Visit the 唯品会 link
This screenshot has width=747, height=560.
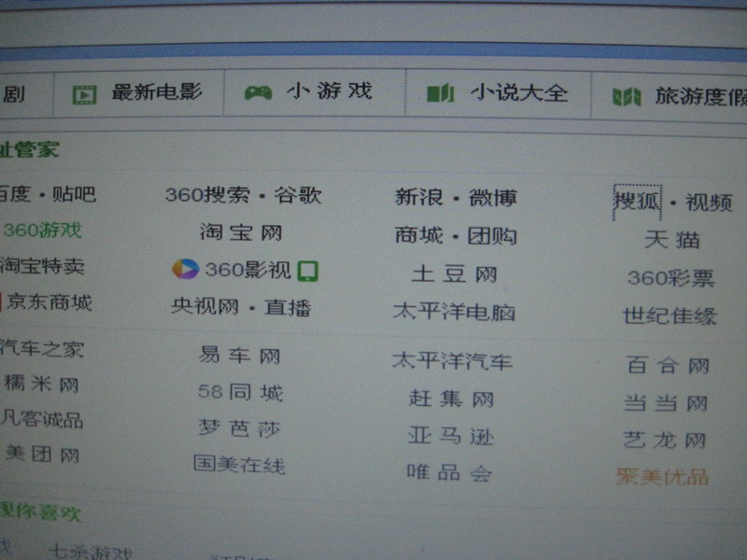(449, 472)
